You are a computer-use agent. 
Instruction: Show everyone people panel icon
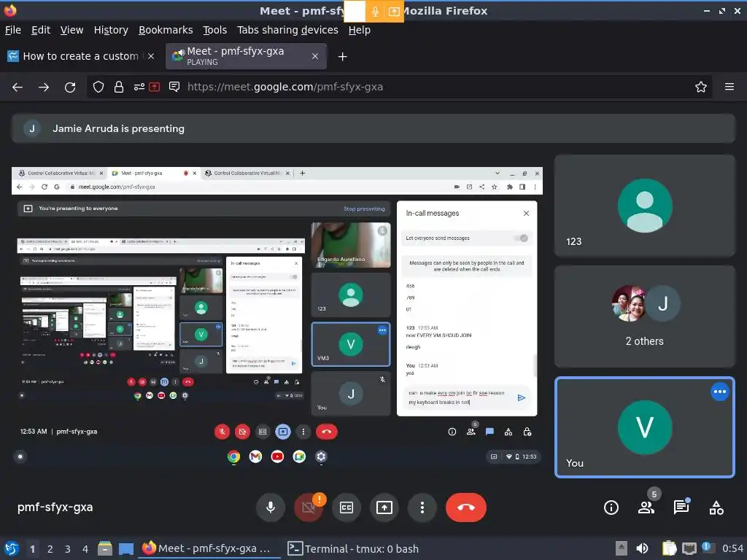(x=646, y=507)
